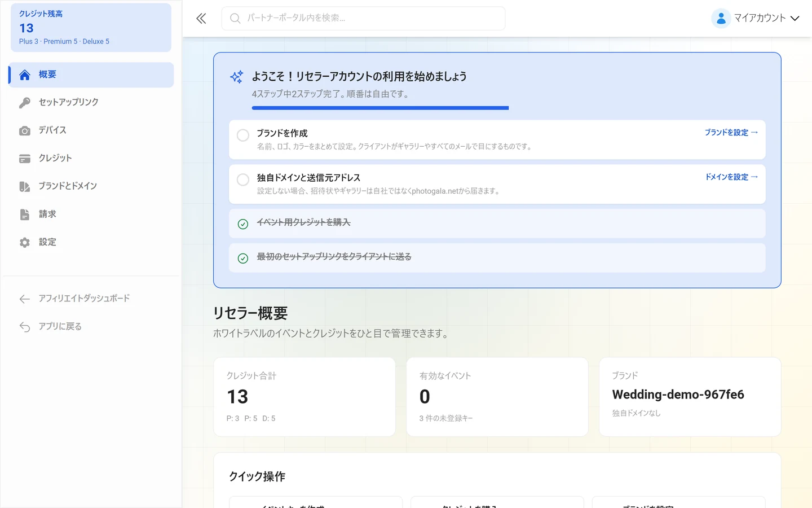Open the クレジット残高 balance card
Viewport: 812px width, 508px height.
pyautogui.click(x=91, y=28)
